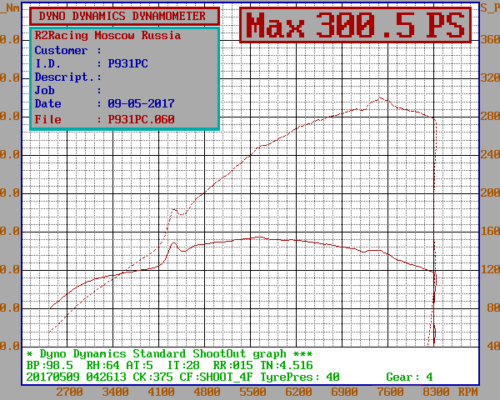Click the 'Nm' torque axis unit label

tap(11, 8)
